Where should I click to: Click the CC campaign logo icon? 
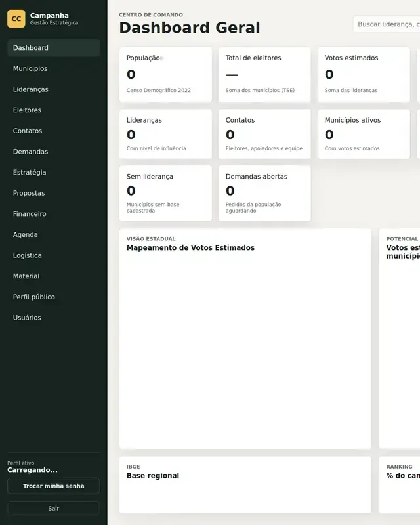pyautogui.click(x=16, y=19)
